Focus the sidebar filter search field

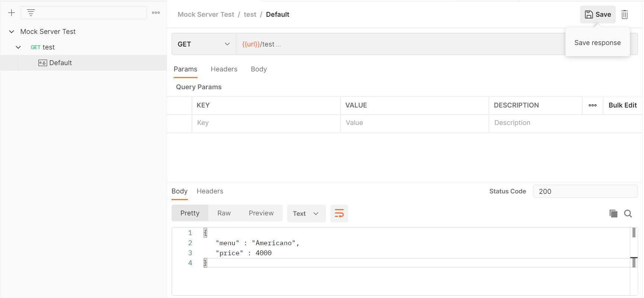point(84,13)
